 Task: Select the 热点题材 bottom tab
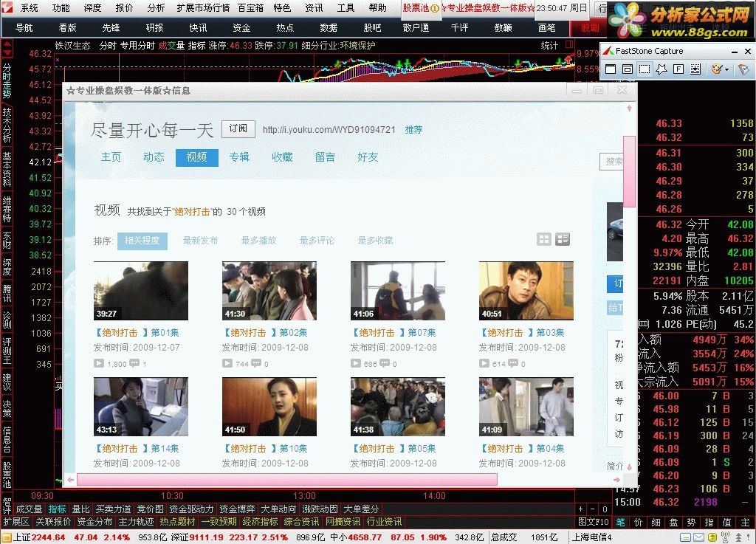[x=177, y=521]
